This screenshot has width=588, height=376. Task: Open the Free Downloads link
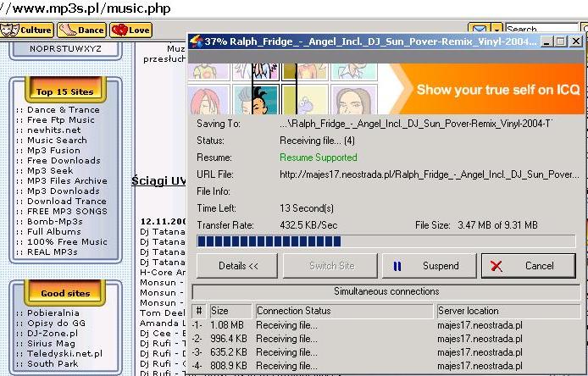click(64, 160)
